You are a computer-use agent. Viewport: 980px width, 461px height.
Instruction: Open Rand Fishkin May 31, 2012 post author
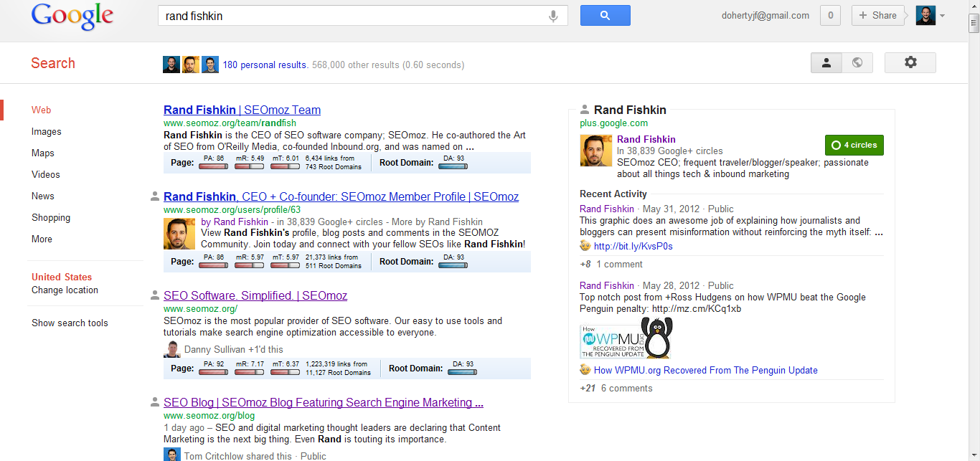pos(607,209)
